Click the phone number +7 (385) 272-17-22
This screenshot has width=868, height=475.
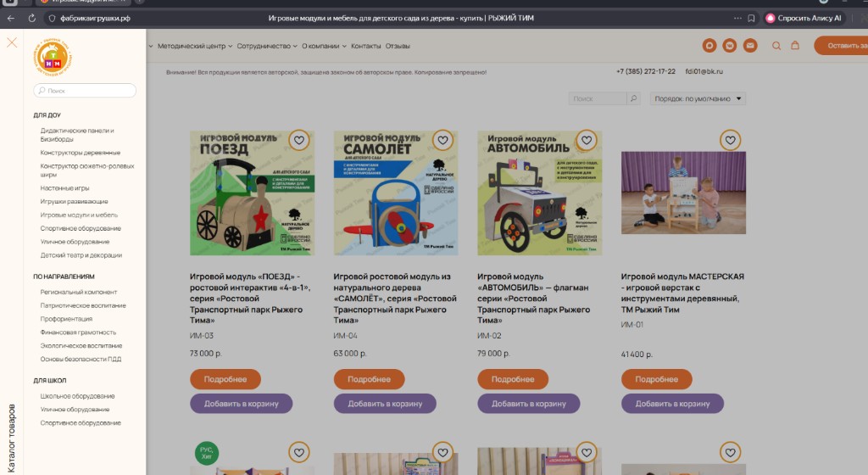pyautogui.click(x=645, y=71)
